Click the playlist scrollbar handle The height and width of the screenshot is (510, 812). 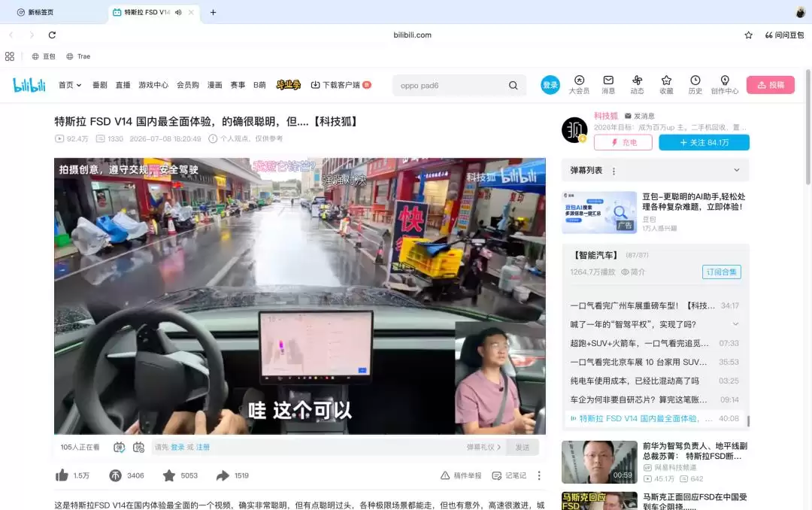pyautogui.click(x=748, y=420)
